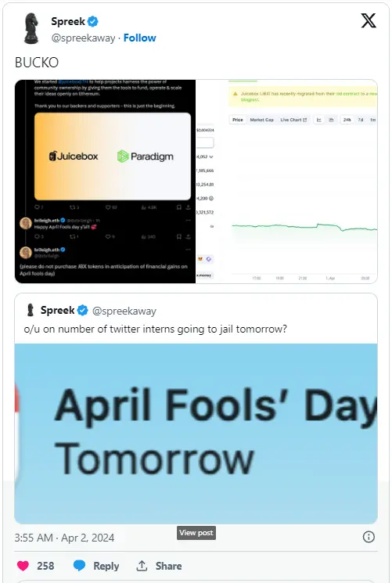This screenshot has width=392, height=583.
Task: Click verified badge in quoted post
Action: click(x=83, y=311)
